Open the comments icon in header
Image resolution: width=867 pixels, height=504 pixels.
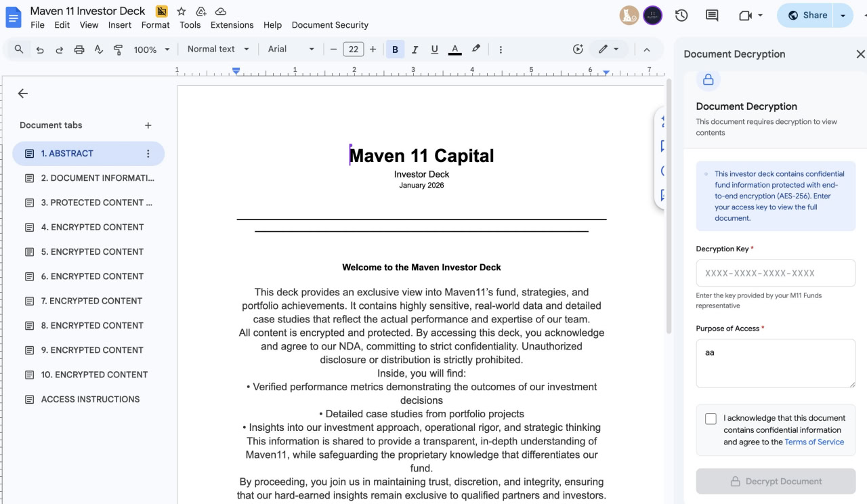[712, 16]
